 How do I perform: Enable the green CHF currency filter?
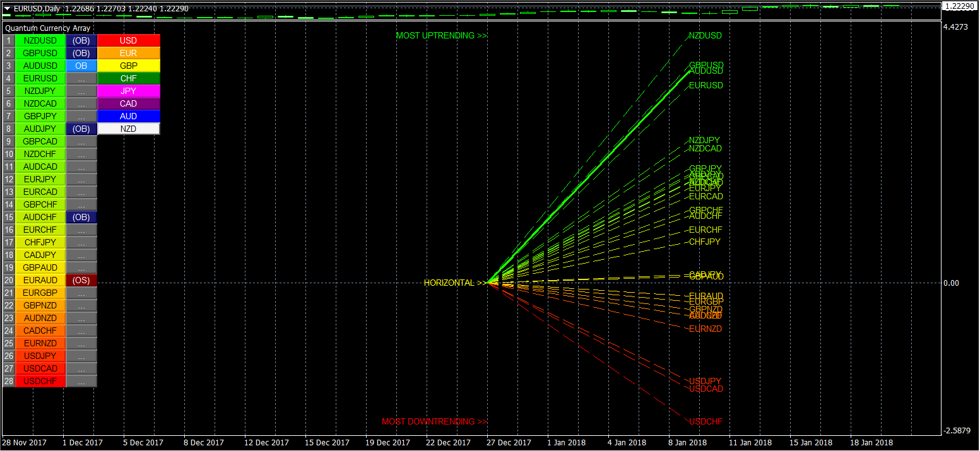click(x=128, y=78)
